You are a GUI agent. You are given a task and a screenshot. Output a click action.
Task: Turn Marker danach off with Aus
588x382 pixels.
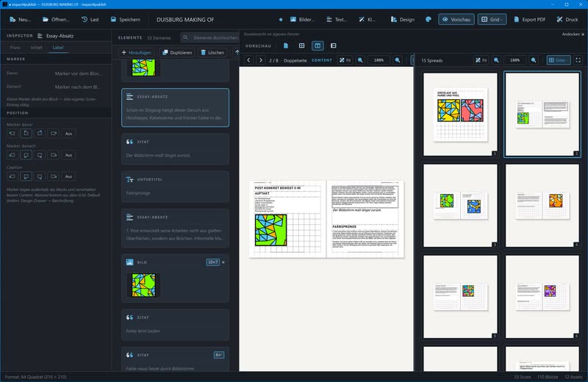(68, 155)
